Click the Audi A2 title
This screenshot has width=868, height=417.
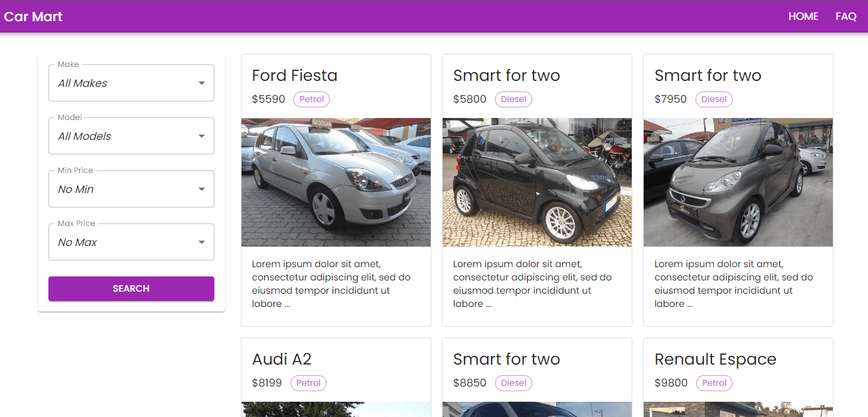click(281, 359)
